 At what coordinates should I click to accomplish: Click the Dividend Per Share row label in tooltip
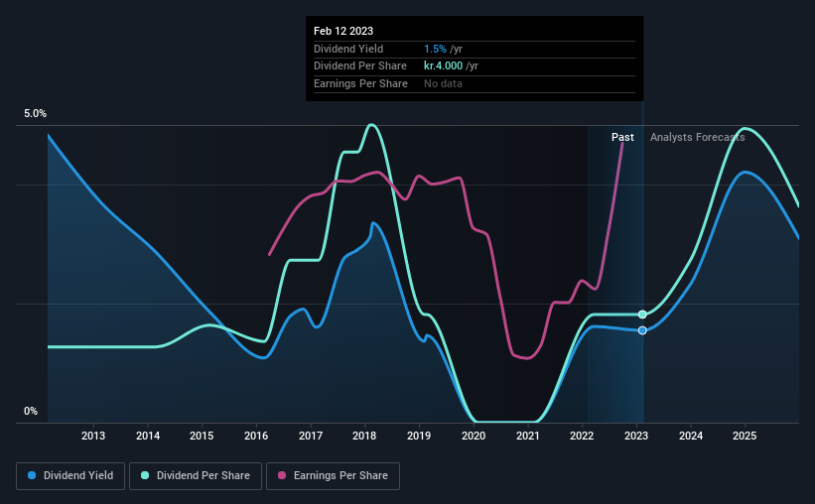pyautogui.click(x=360, y=66)
